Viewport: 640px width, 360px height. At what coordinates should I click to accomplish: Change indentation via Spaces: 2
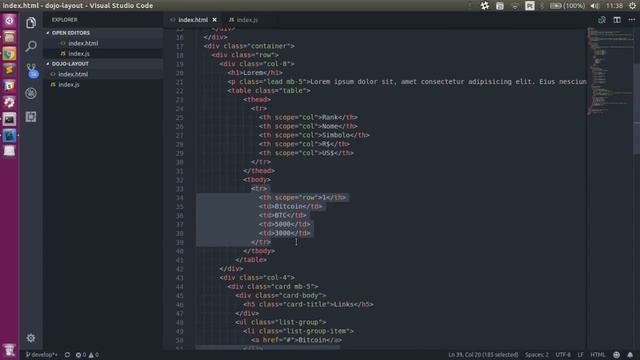coord(537,355)
